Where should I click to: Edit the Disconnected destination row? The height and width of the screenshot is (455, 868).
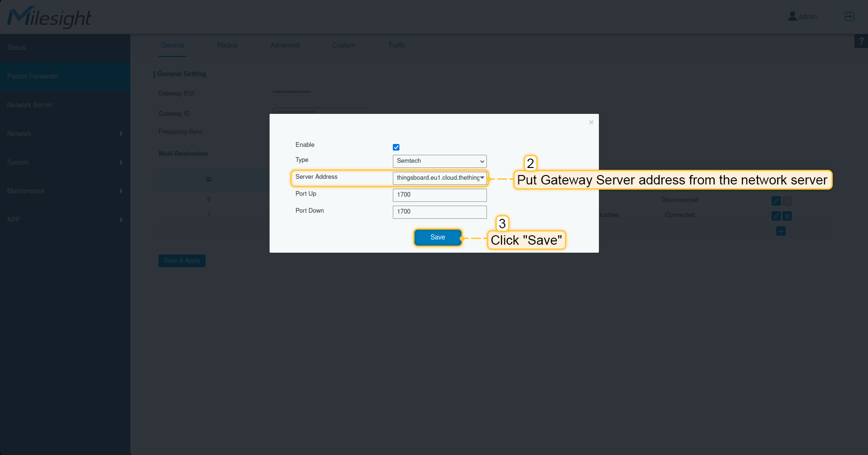[776, 201]
